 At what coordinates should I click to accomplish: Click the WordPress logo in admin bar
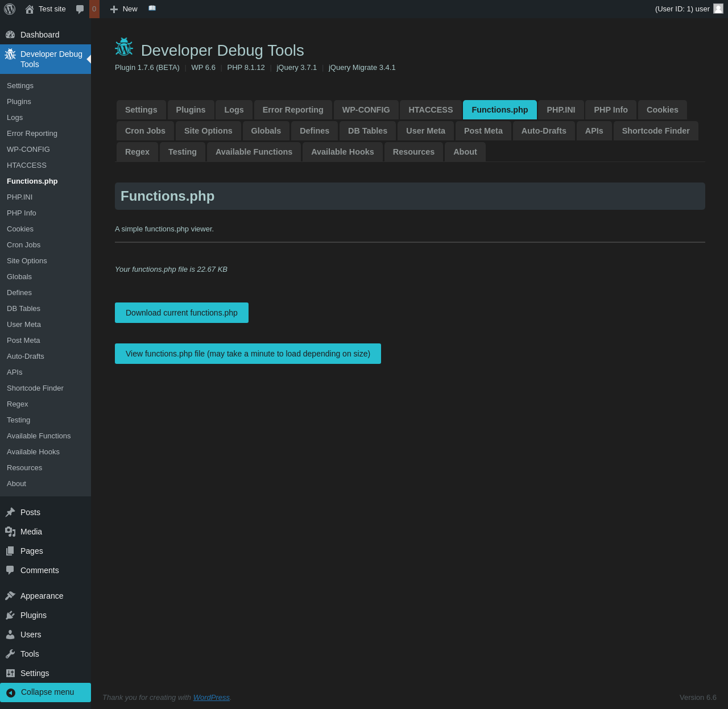10,9
